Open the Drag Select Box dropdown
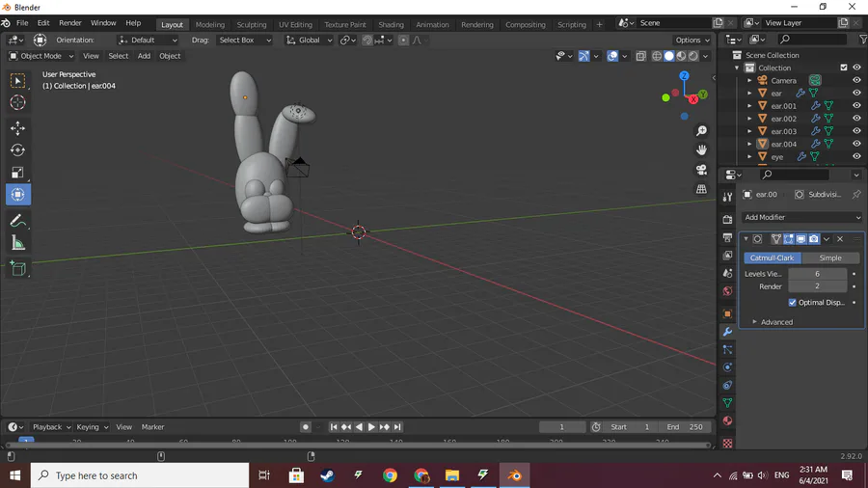Viewport: 868px width, 488px height. 245,40
